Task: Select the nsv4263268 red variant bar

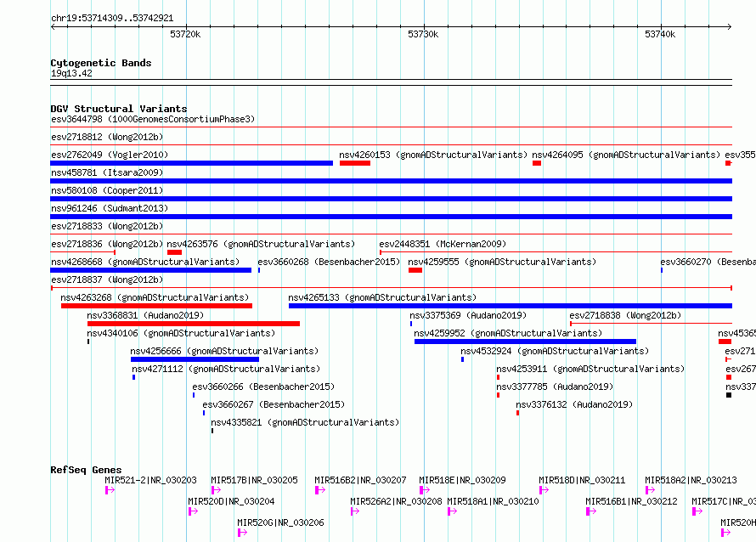Action: coord(156,306)
